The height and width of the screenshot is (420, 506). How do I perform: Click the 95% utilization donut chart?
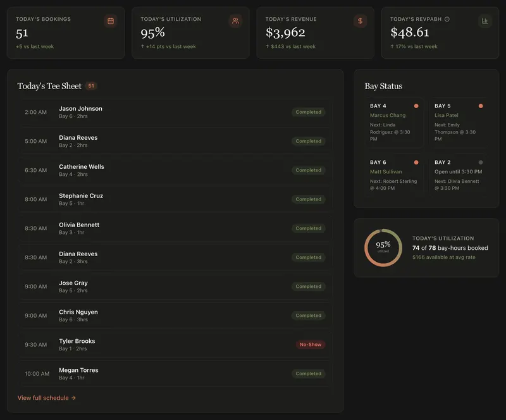[383, 248]
